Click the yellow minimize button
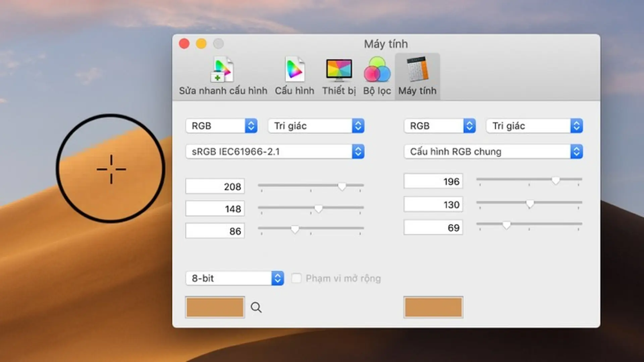 [201, 44]
